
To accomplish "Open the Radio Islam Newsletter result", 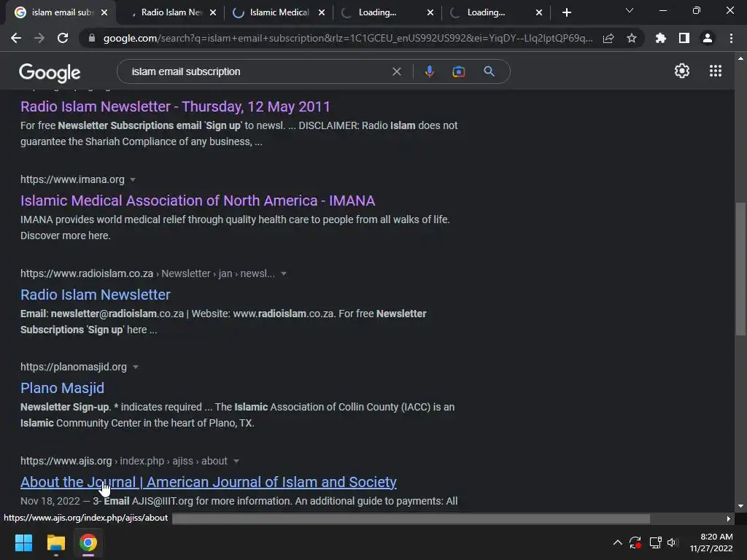I will 96,295.
